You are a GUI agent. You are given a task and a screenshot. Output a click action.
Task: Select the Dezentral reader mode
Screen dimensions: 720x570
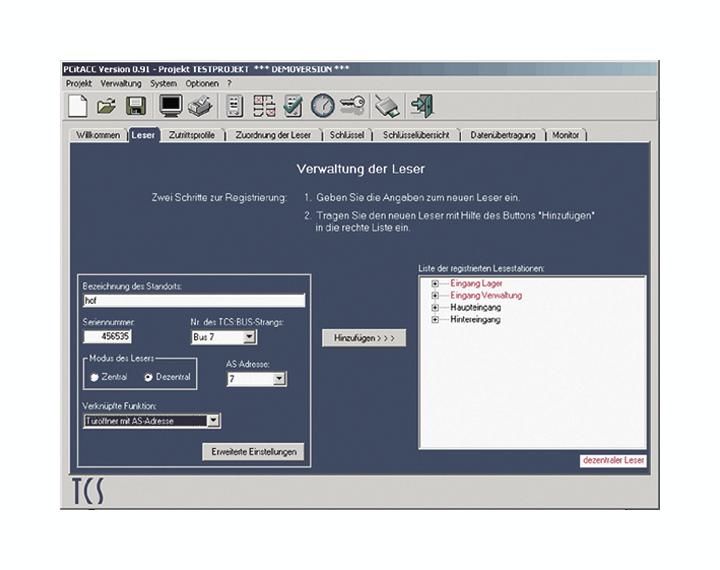(150, 377)
